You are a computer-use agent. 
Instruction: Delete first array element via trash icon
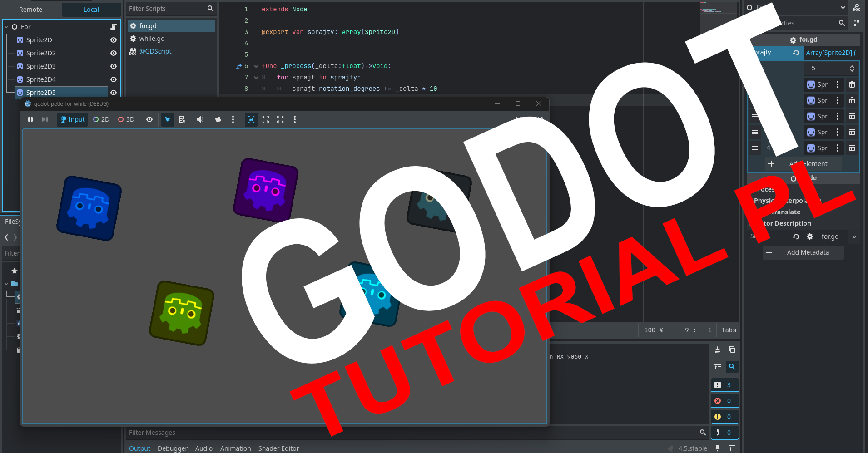tap(852, 84)
